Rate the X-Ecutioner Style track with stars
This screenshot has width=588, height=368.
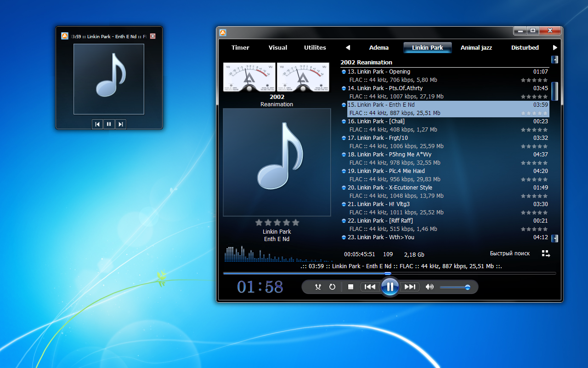click(x=534, y=196)
